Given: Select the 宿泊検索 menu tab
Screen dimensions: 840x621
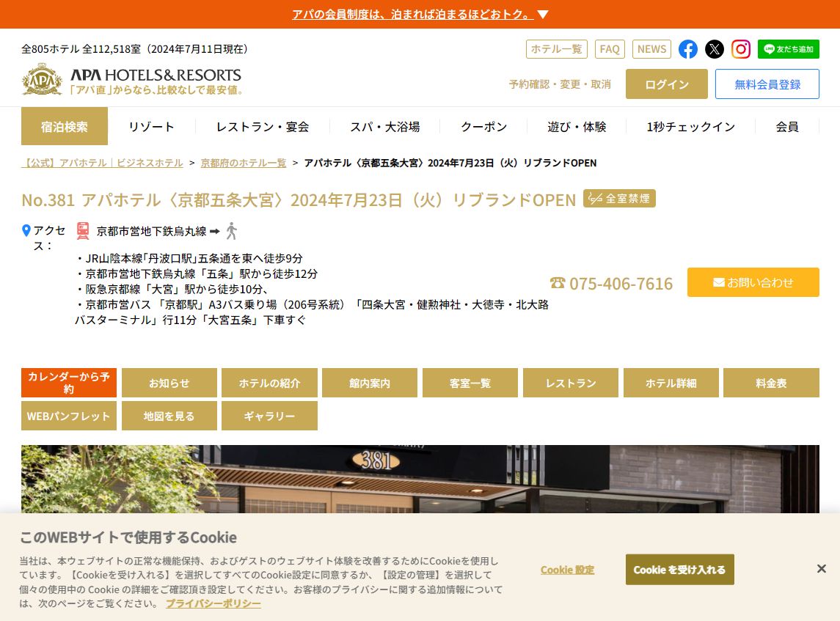Looking at the screenshot, I should 65,126.
